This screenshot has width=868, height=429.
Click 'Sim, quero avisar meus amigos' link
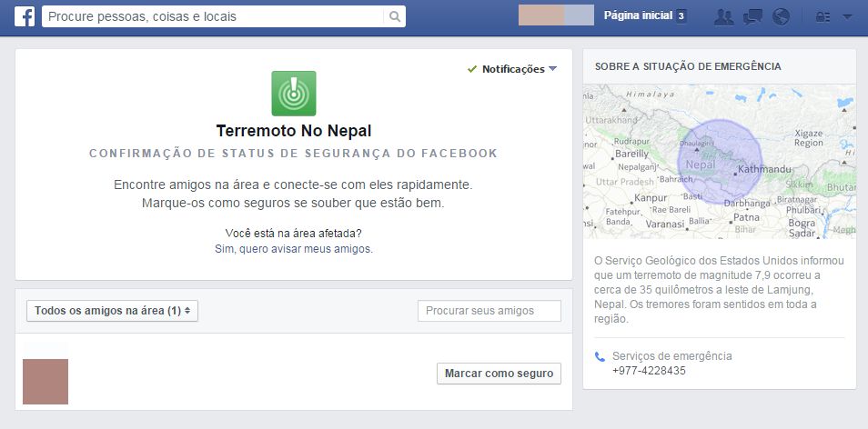click(x=293, y=248)
